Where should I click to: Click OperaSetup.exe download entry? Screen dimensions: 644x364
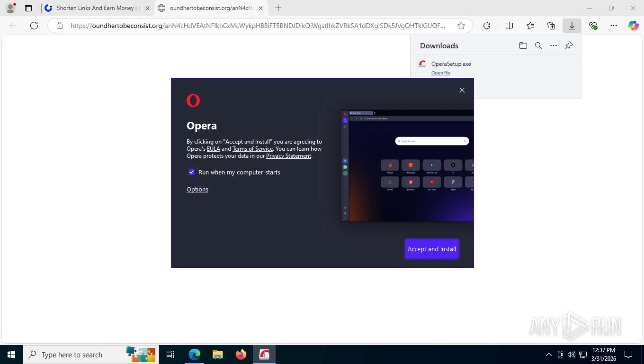(x=451, y=64)
